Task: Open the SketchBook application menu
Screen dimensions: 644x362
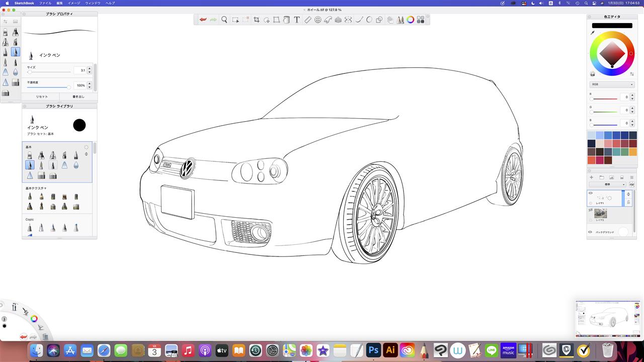Action: click(25, 3)
